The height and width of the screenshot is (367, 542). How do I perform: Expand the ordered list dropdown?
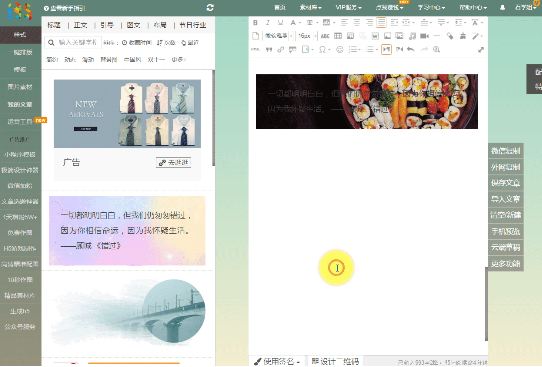point(360,50)
